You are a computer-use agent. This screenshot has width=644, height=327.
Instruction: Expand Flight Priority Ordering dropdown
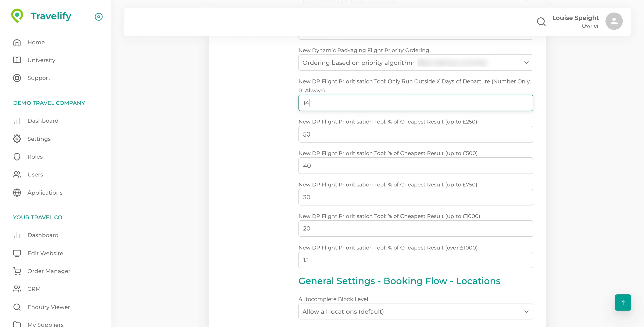(415, 63)
